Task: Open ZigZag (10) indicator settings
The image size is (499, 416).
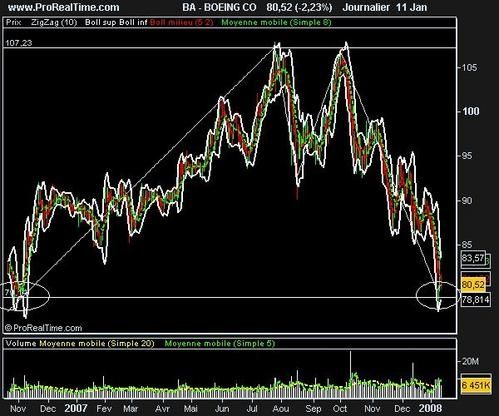Action: point(54,22)
